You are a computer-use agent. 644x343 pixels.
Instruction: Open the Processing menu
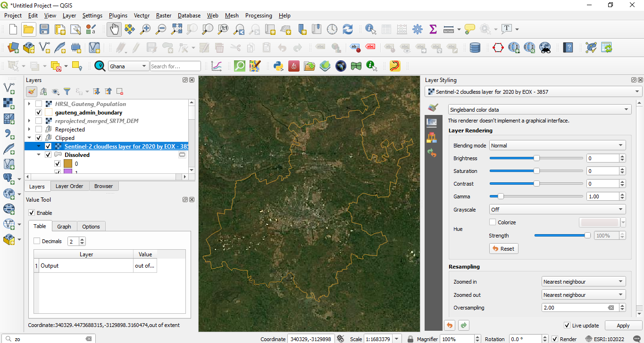pos(259,16)
